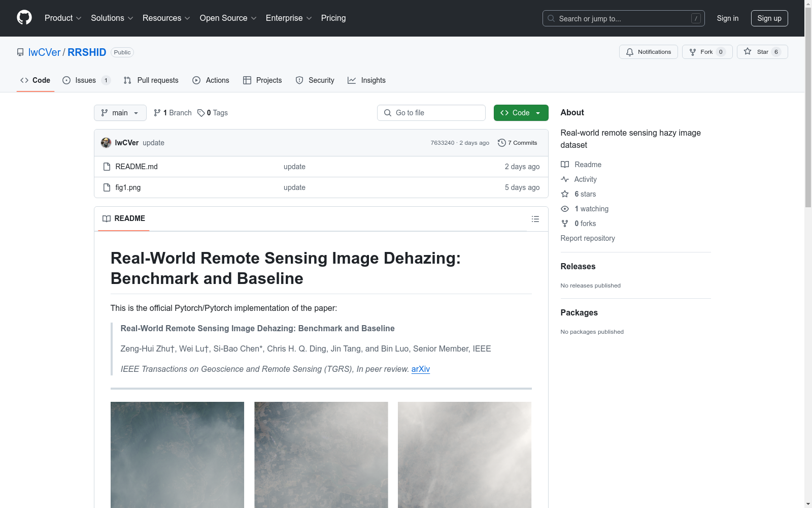
Task: Click the Fork icon for RRSHID
Action: 693,51
